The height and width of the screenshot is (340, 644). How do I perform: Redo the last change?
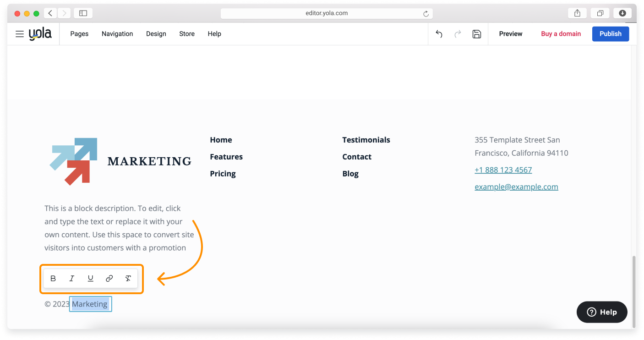[x=458, y=33]
